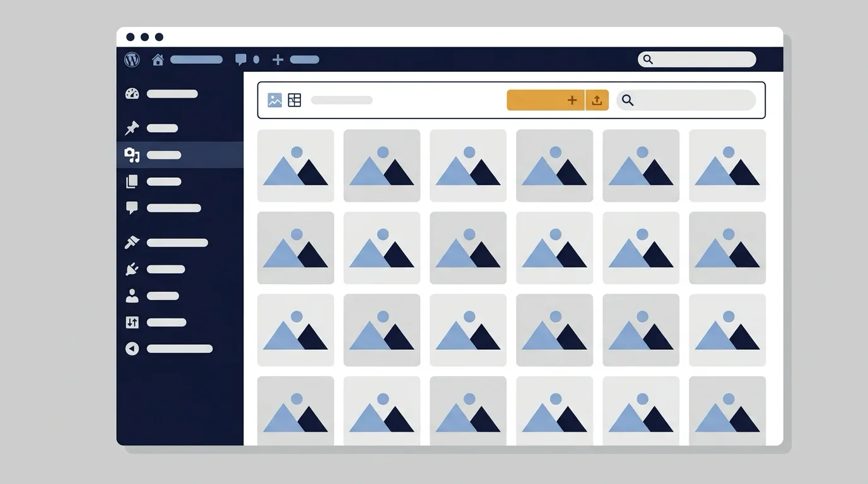Click the orange upload arrow button
868x484 pixels.
tap(597, 100)
